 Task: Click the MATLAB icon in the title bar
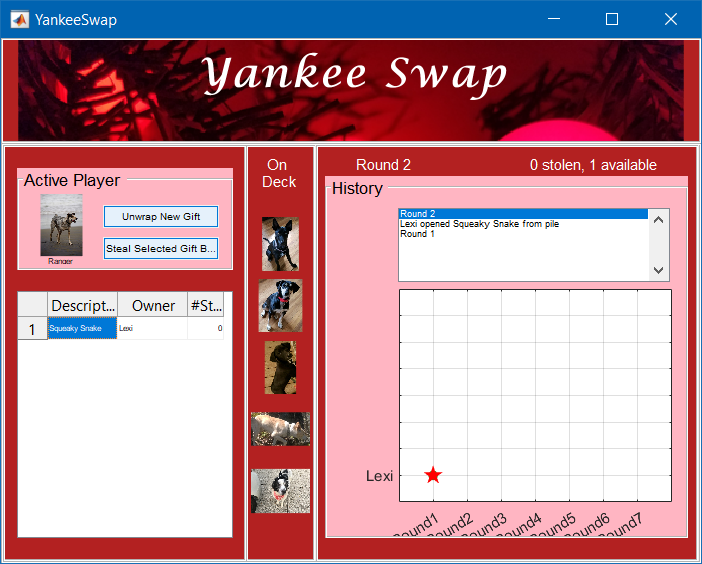18,19
